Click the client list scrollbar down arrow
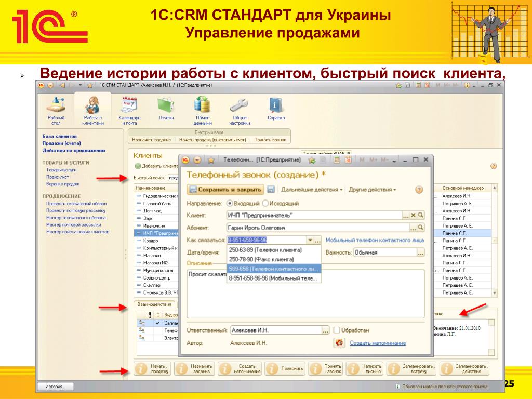The height and width of the screenshot is (399, 532). (x=495, y=293)
